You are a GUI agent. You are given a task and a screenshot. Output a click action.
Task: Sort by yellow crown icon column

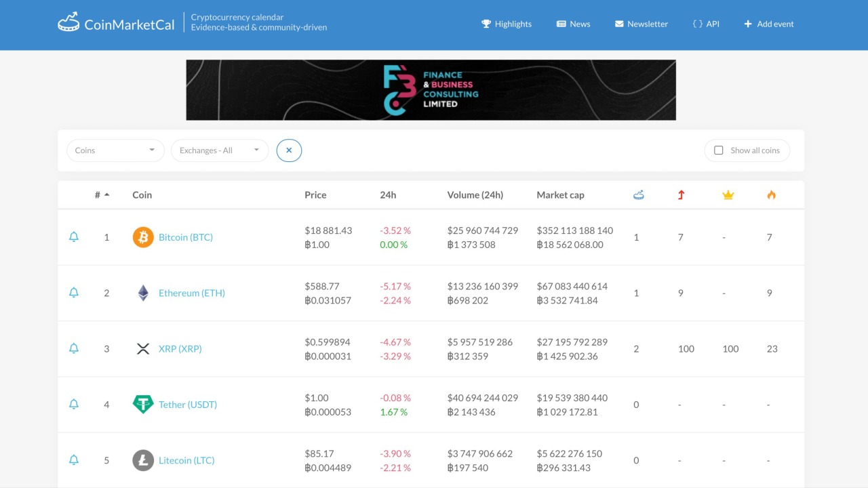click(x=728, y=195)
